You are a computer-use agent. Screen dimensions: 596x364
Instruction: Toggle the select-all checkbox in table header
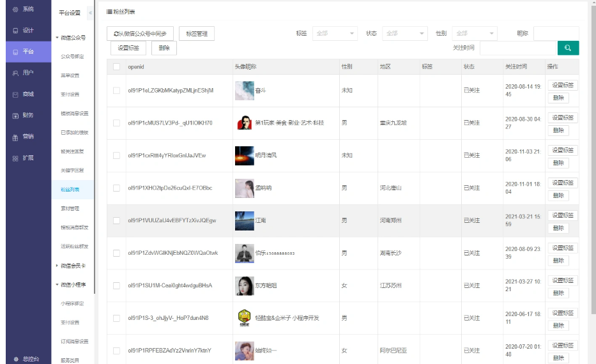click(116, 67)
